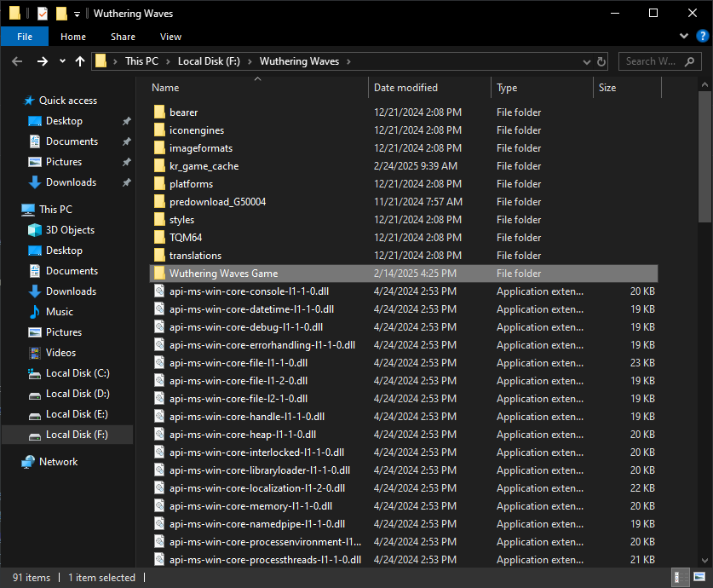
Task: Open the blue Help question mark icon
Action: tap(703, 36)
